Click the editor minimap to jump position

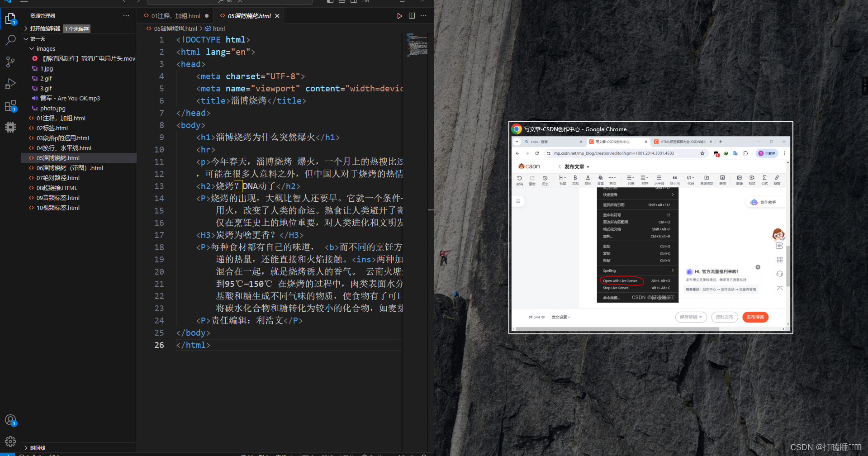(417, 45)
